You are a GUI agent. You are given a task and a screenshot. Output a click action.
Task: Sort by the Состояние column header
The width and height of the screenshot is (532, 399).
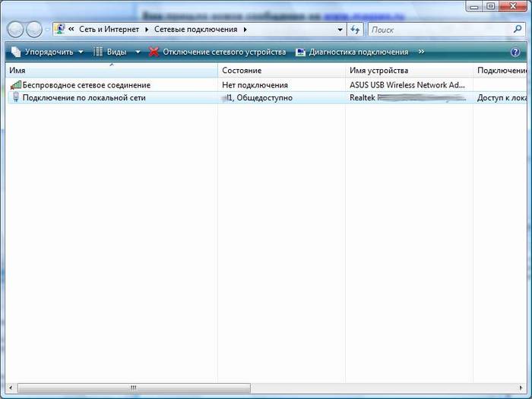point(242,71)
